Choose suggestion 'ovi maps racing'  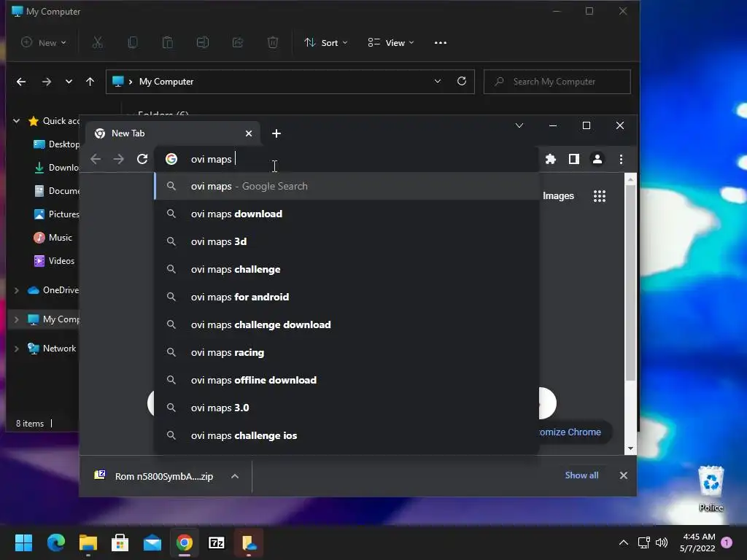[347, 352]
